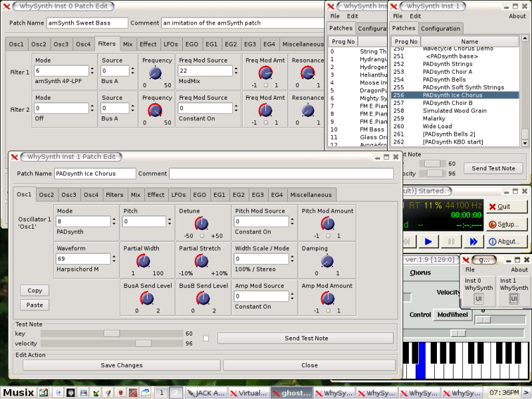This screenshot has height=399, width=532.
Task: Open the About dialog in JACK control
Action: click(507, 241)
